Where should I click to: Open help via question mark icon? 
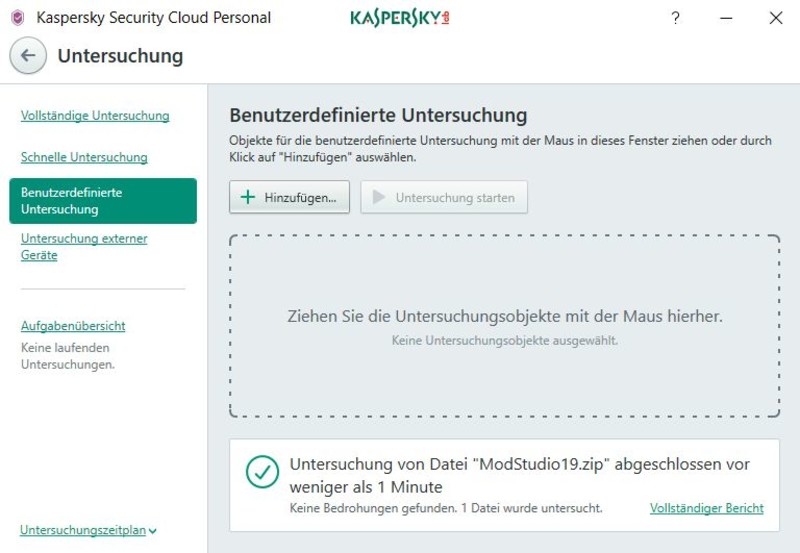(675, 18)
